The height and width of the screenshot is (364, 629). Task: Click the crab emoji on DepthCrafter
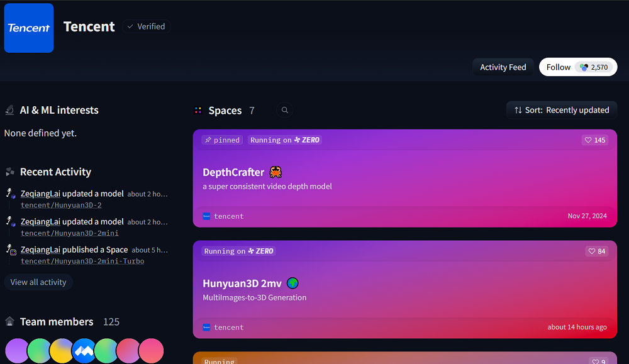(x=276, y=172)
